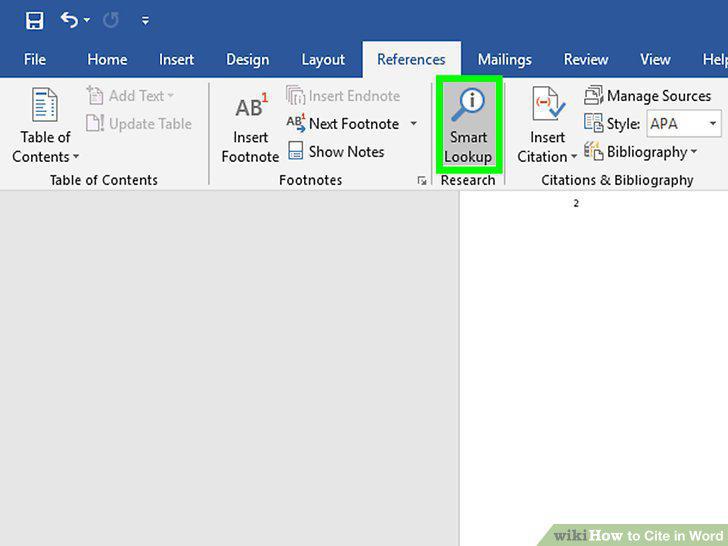Viewport: 728px width, 546px height.
Task: Open the undo history dropdown arrow
Action: click(x=87, y=20)
